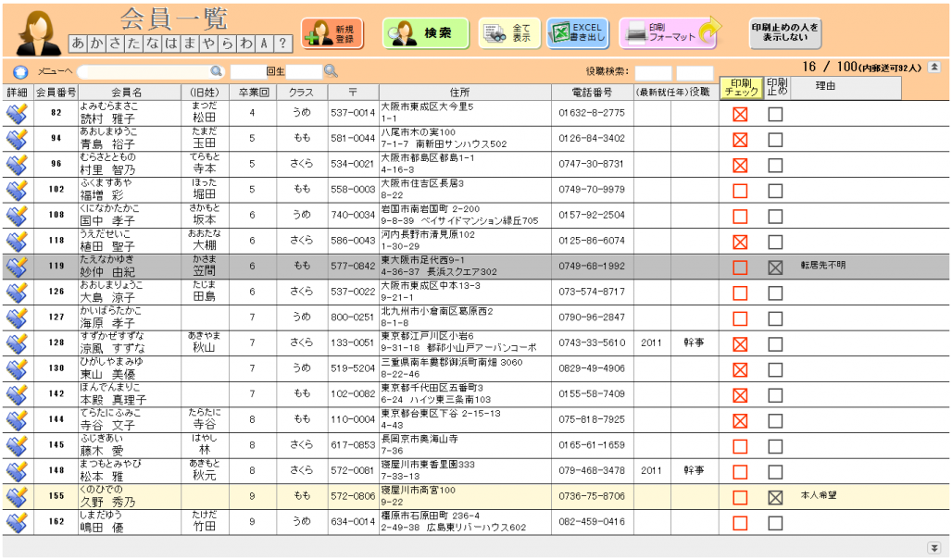Toggle 印刷チェック for member 145
The width and height of the screenshot is (952, 560).
pyautogui.click(x=740, y=446)
